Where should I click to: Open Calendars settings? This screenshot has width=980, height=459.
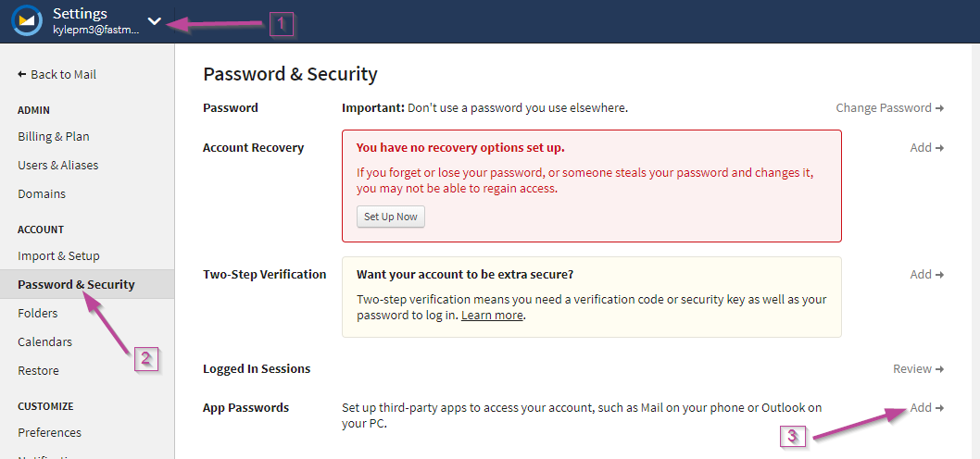(x=45, y=342)
